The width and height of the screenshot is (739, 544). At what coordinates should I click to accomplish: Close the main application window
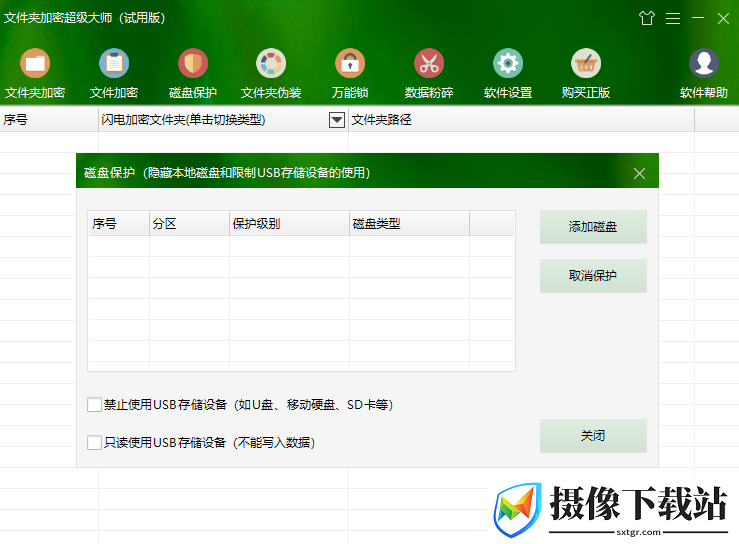click(723, 18)
